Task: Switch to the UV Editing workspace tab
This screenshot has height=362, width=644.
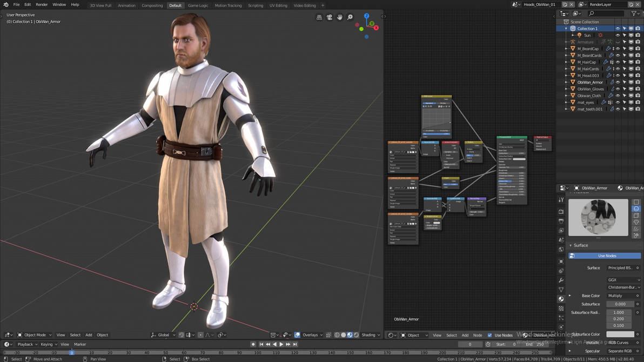Action: pos(278,5)
